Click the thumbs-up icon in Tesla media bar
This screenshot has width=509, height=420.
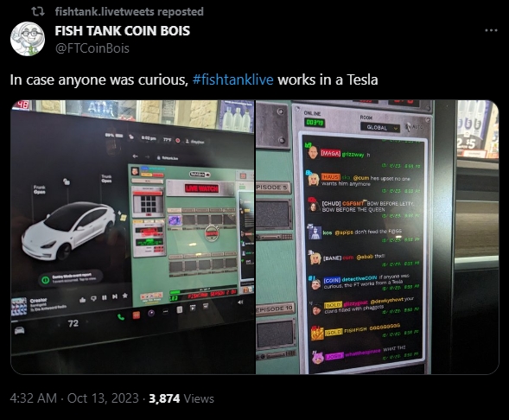pos(82,300)
